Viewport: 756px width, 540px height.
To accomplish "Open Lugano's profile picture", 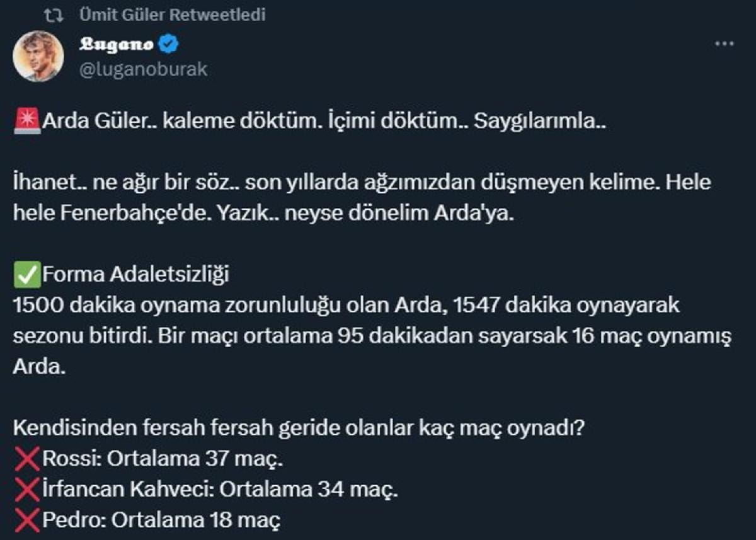I will [x=38, y=55].
